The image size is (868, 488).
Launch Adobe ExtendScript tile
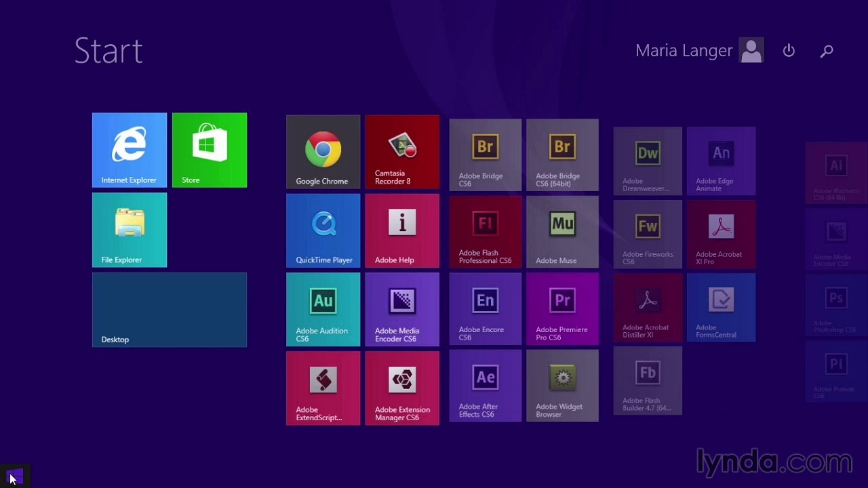click(x=323, y=388)
